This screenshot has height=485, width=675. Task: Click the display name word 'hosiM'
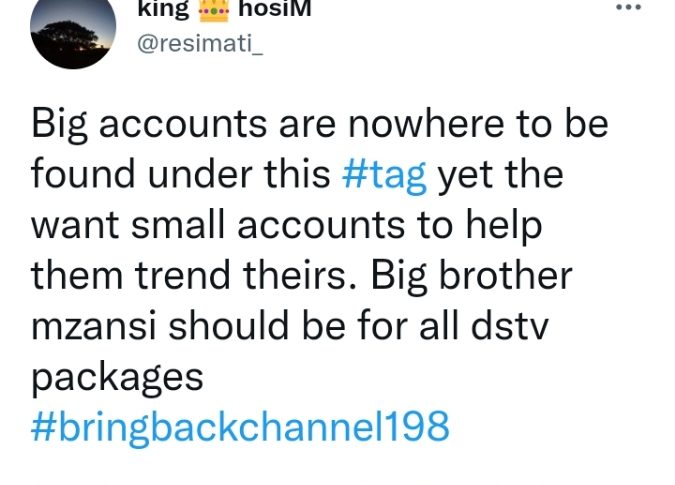click(x=275, y=9)
